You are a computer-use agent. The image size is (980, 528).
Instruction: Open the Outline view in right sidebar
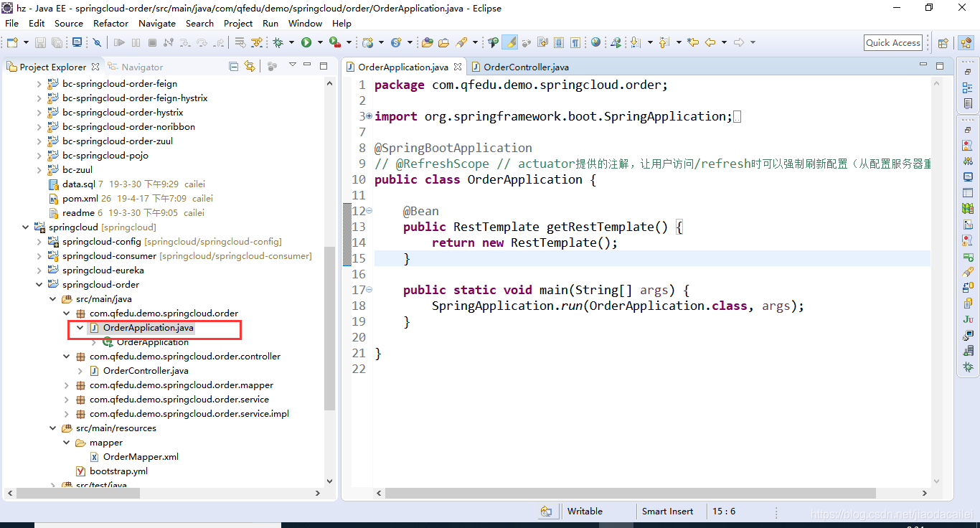[968, 88]
